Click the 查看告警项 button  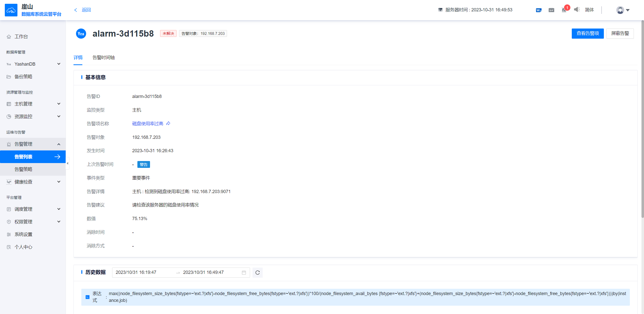point(587,33)
